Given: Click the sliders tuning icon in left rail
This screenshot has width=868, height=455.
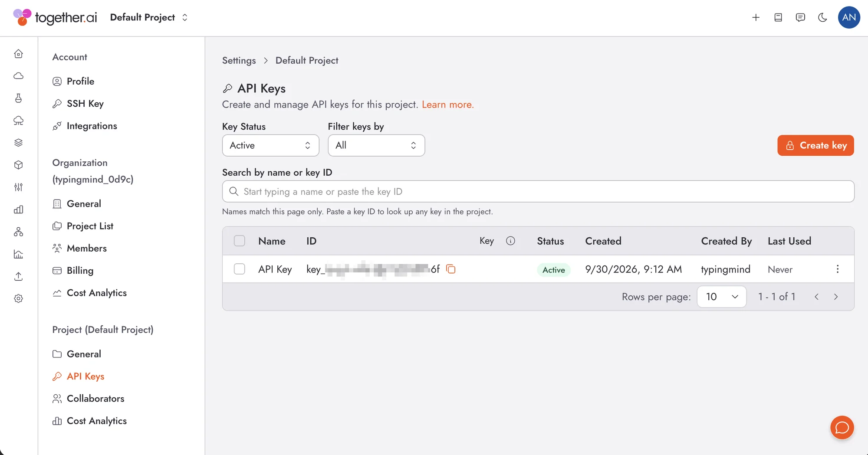Looking at the screenshot, I should (x=18, y=187).
